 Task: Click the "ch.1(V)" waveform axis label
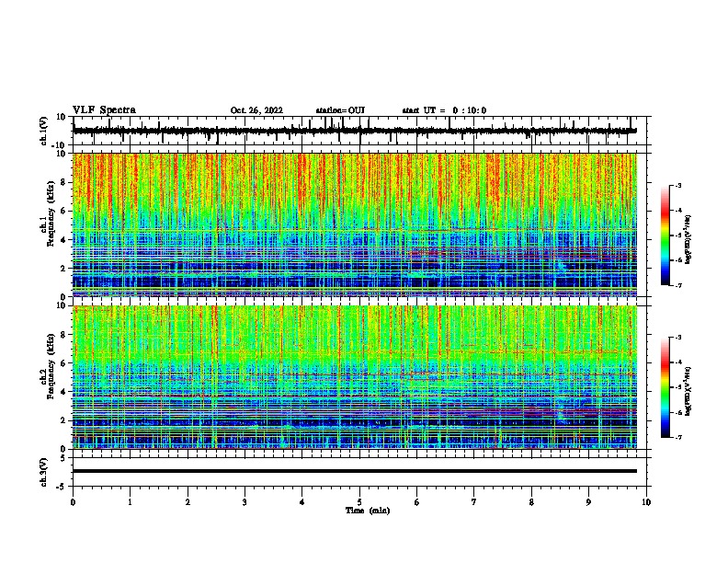[x=44, y=131]
